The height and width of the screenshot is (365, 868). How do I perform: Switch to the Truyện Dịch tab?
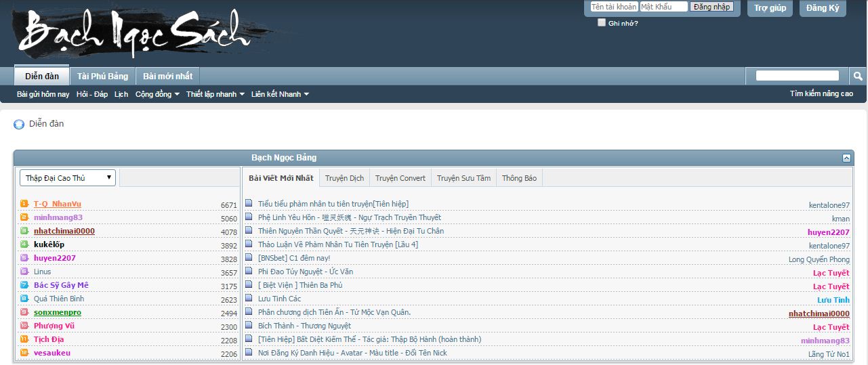[344, 178]
